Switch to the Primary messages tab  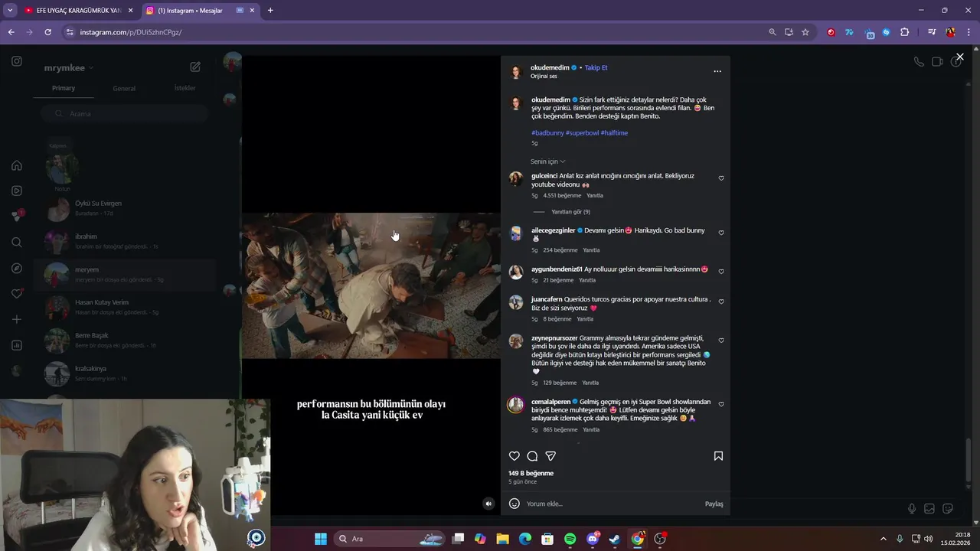64,88
